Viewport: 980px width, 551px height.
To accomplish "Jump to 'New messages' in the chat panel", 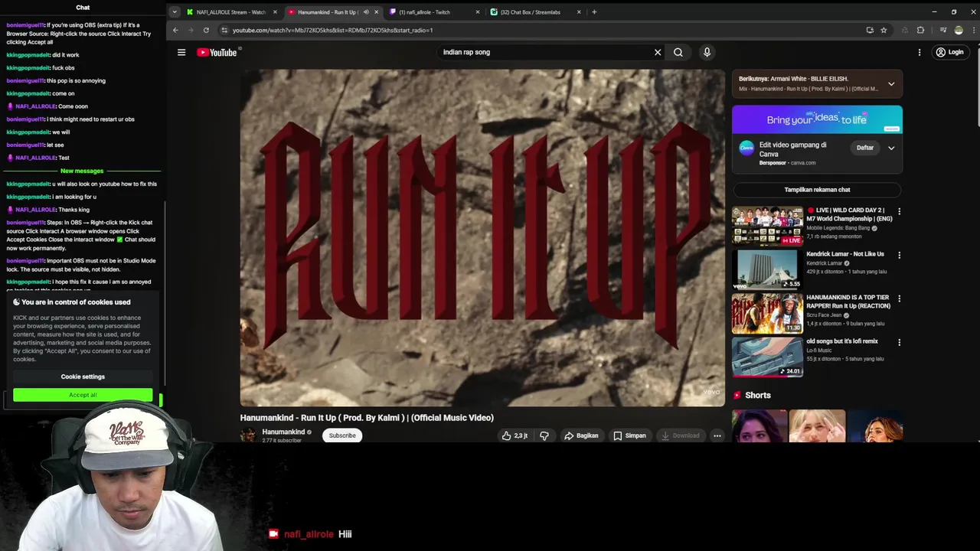I will (x=82, y=171).
